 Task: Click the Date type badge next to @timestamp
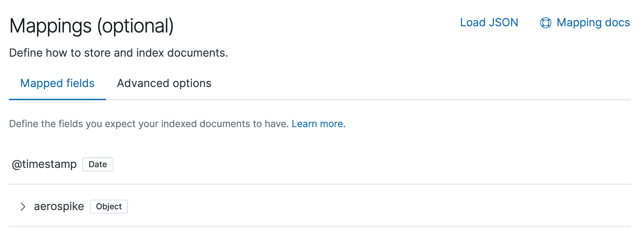click(98, 164)
